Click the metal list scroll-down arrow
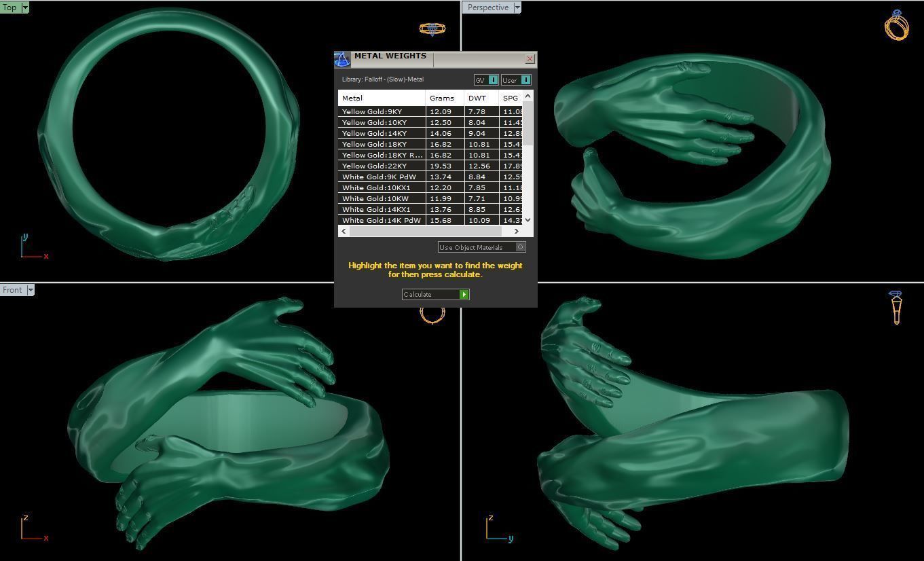This screenshot has height=561, width=924. tap(528, 220)
